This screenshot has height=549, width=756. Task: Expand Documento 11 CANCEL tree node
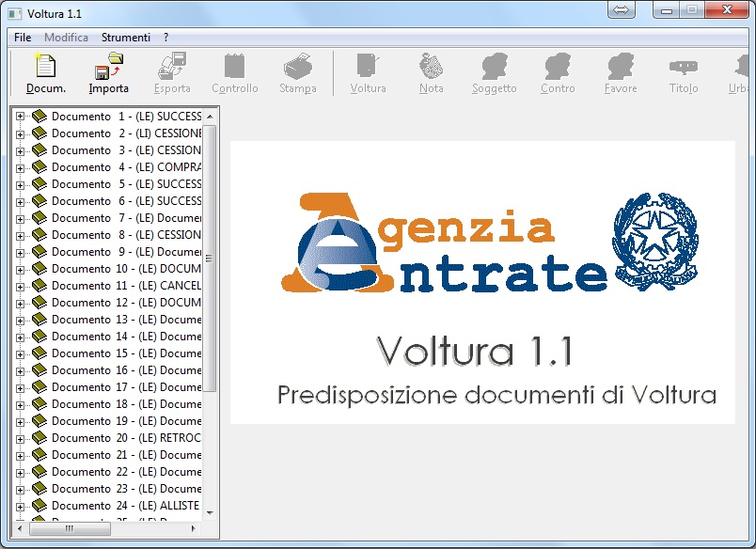[20, 287]
